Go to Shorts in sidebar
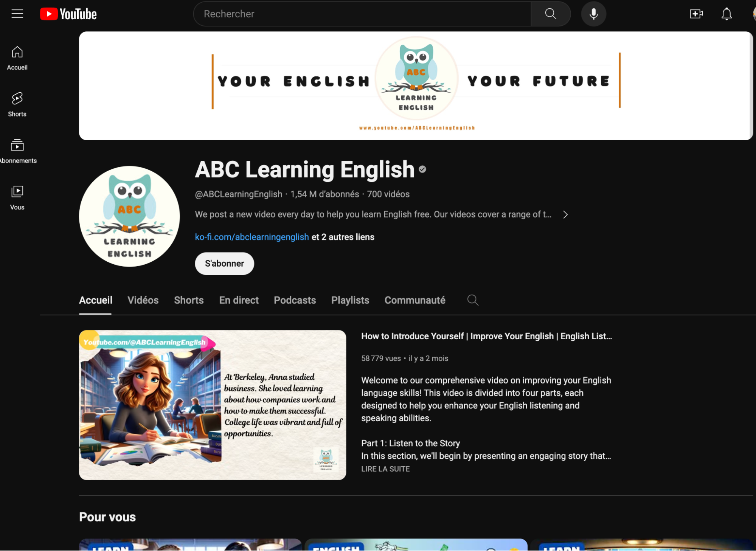Viewport: 756px width, 551px height. click(x=17, y=104)
